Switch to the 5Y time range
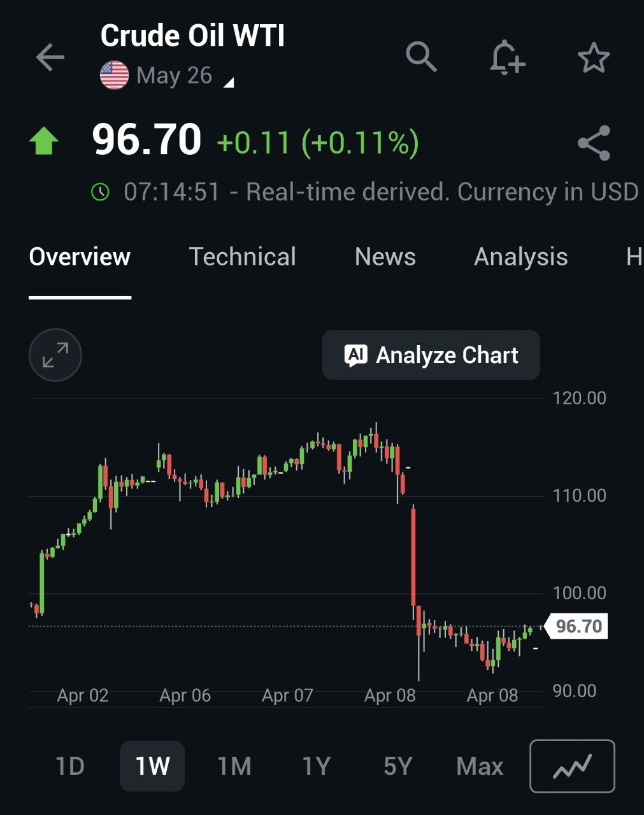 coord(397,766)
